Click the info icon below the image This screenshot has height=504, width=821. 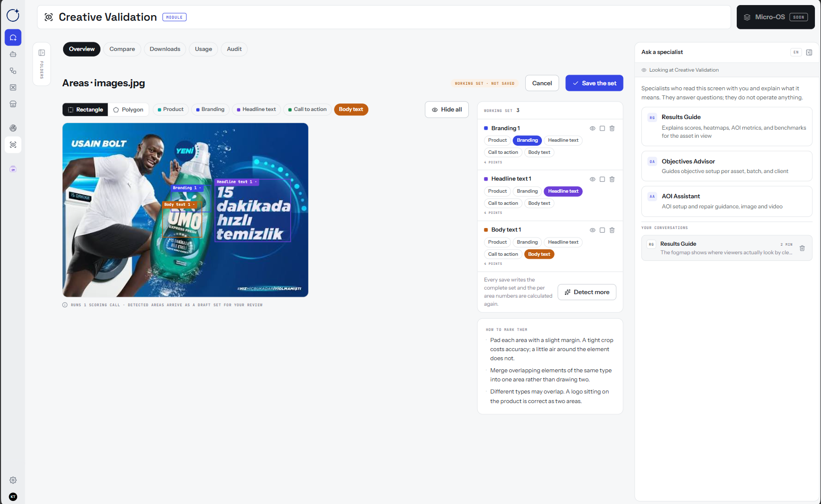tap(65, 305)
